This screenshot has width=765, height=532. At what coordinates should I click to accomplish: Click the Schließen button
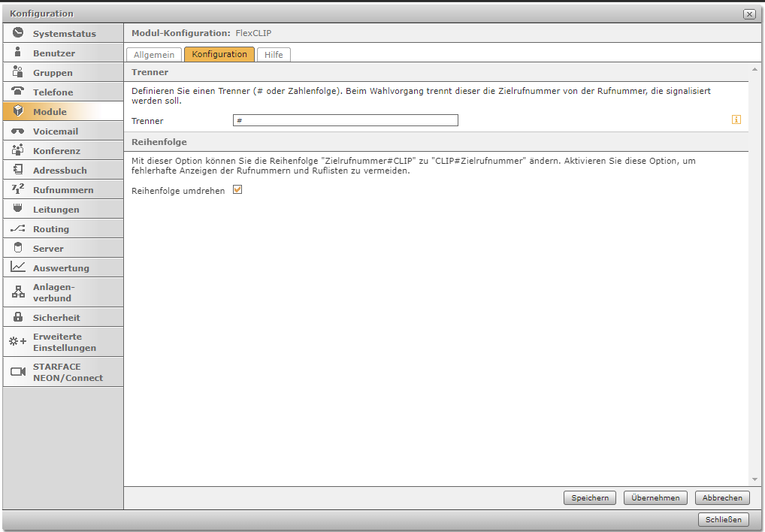pyautogui.click(x=724, y=519)
